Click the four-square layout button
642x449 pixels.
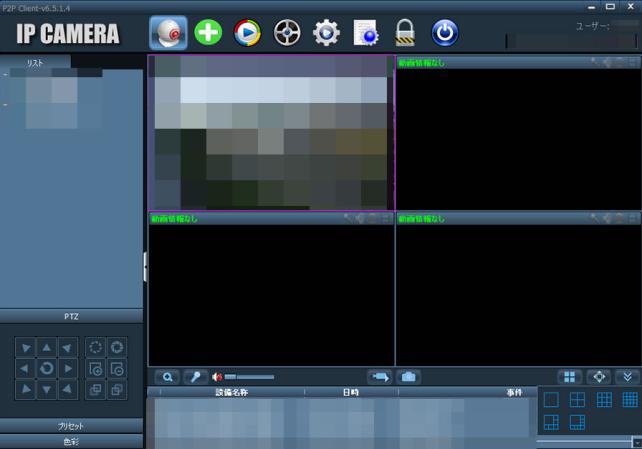(x=570, y=377)
